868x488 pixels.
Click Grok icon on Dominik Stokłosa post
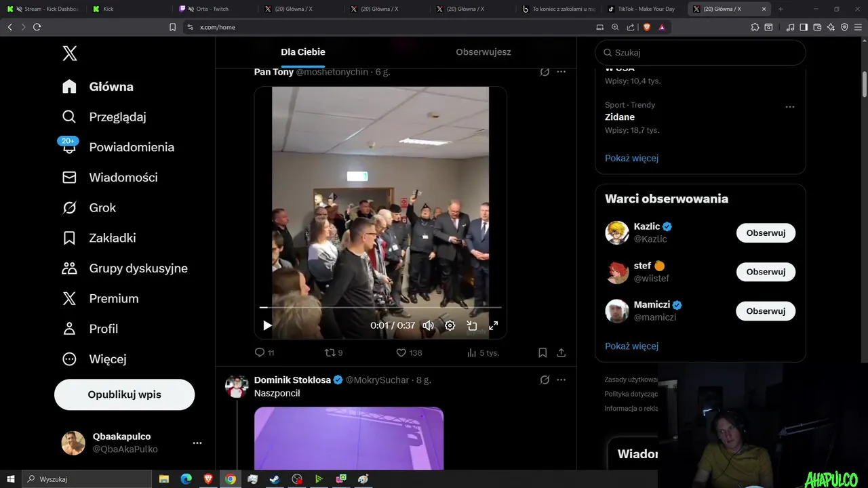545,380
